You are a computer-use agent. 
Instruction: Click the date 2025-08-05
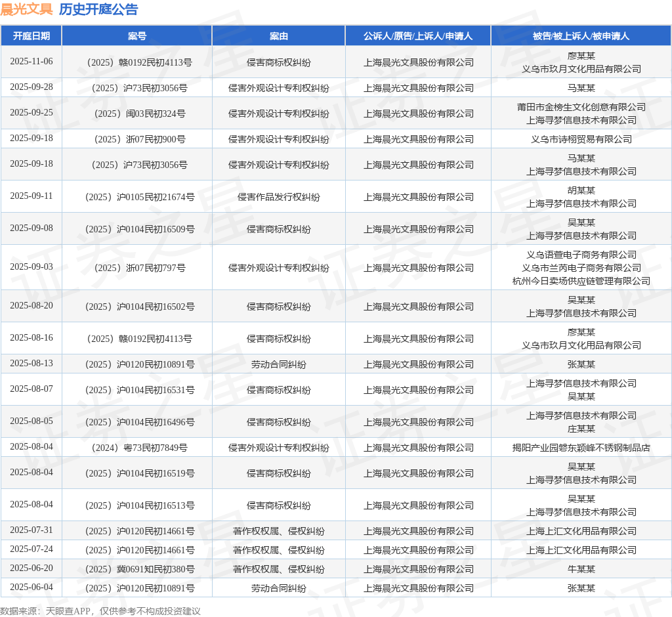pyautogui.click(x=31, y=421)
